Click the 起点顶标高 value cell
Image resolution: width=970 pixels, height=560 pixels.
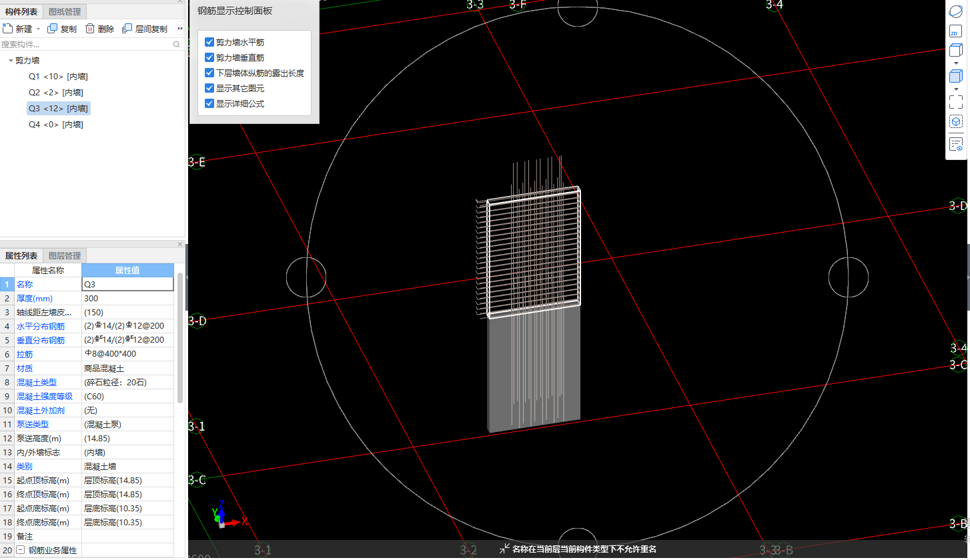127,480
